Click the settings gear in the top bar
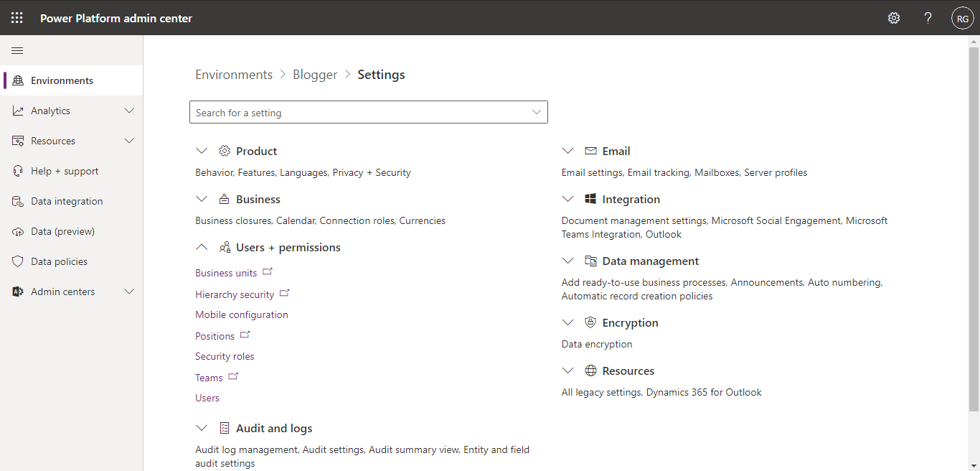 coord(894,17)
